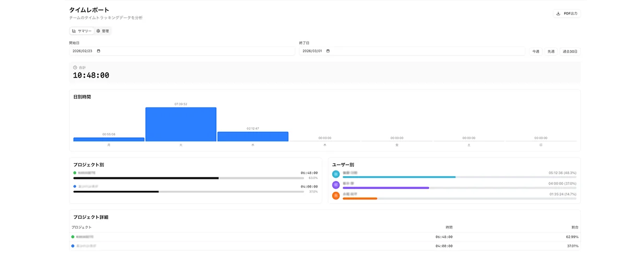Click the 時間 column header
The height and width of the screenshot is (256, 644).
tap(449, 227)
